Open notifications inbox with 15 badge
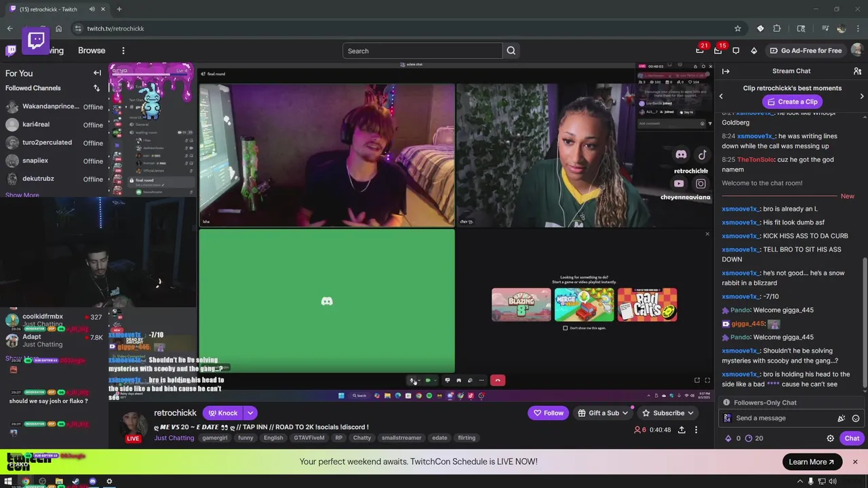Screen dimensions: 868x488 point(718,50)
